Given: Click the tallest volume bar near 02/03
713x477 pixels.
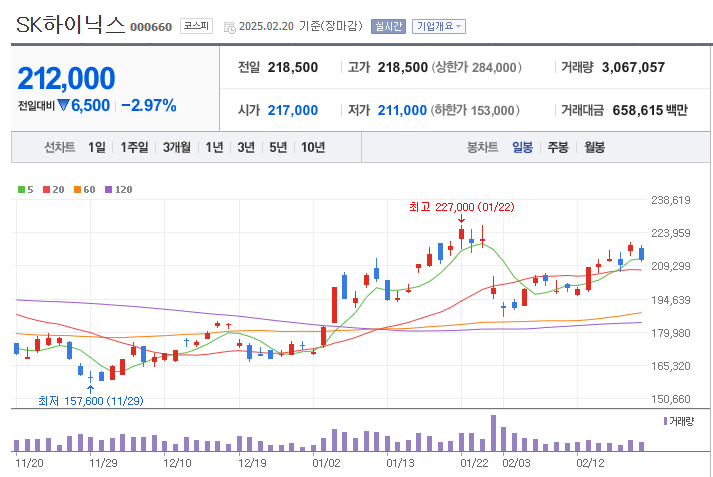Looking at the screenshot, I should [493, 433].
